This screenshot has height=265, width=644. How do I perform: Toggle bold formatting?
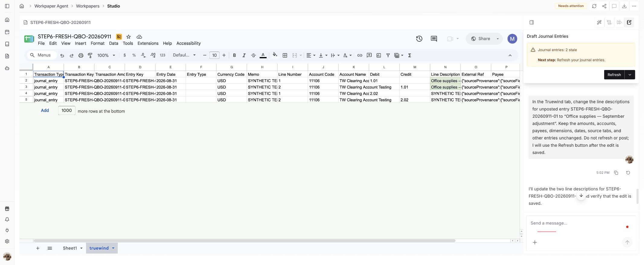tap(234, 55)
